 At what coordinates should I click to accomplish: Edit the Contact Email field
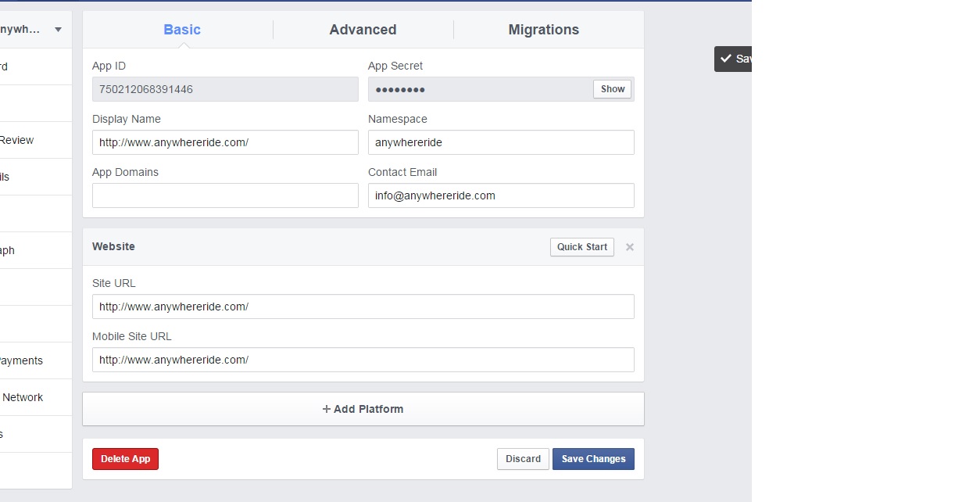(501, 195)
